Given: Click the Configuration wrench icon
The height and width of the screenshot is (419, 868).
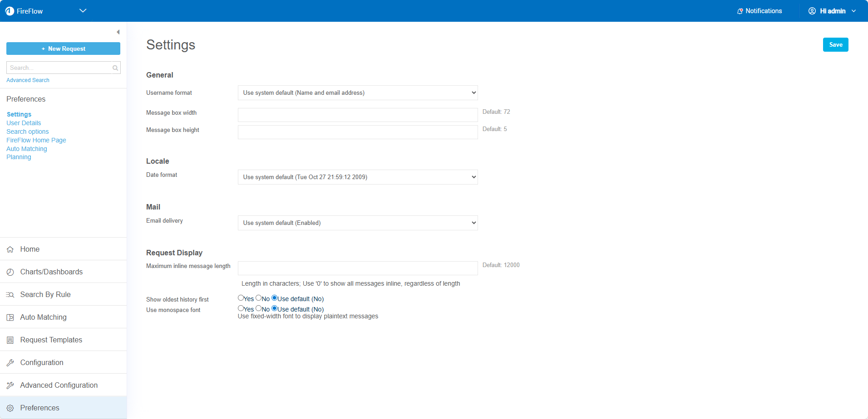Looking at the screenshot, I should click(10, 363).
